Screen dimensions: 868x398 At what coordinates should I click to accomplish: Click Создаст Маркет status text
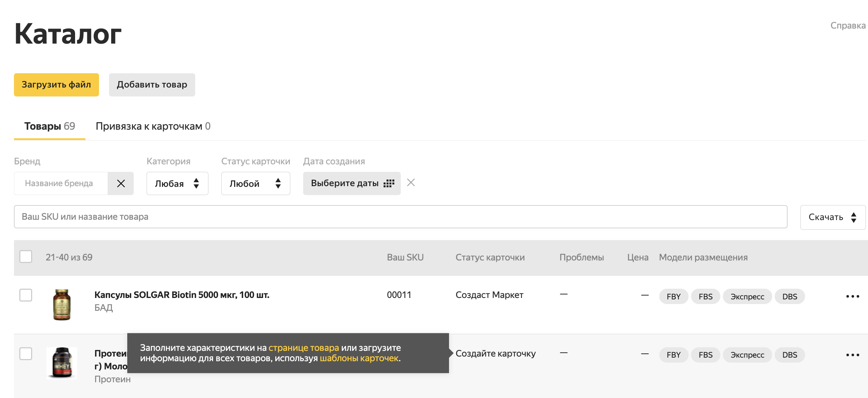[x=489, y=295]
